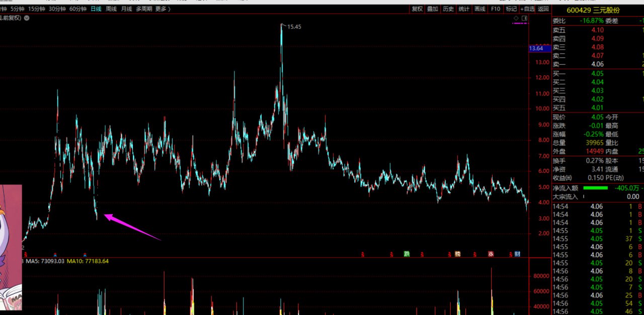Viewport: 644px width, 315px height.
Task: Open F10 company information
Action: click(496, 9)
